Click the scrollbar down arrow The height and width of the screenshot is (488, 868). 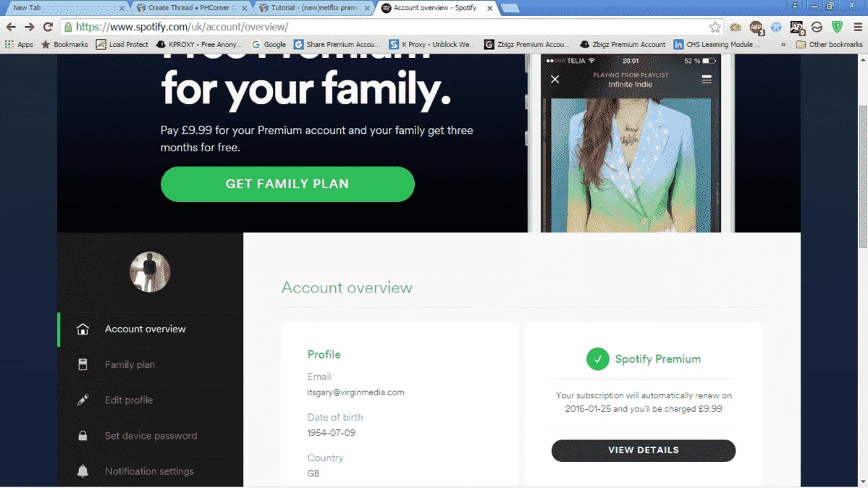(x=862, y=482)
